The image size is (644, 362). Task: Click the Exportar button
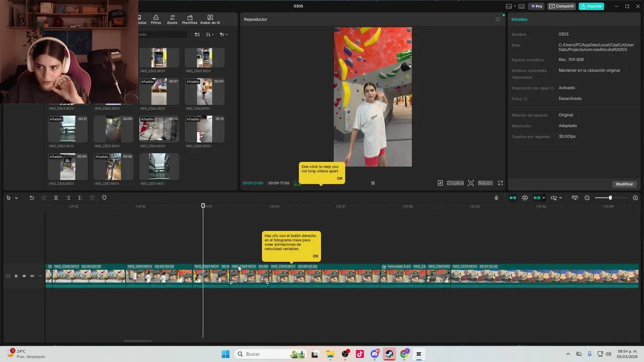click(x=591, y=6)
